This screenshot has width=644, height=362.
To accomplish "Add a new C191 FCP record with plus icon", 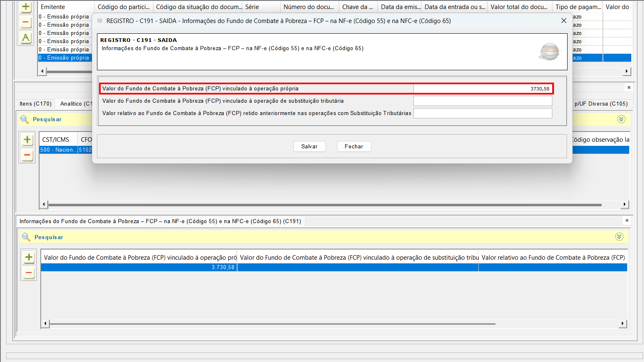I will tap(29, 257).
